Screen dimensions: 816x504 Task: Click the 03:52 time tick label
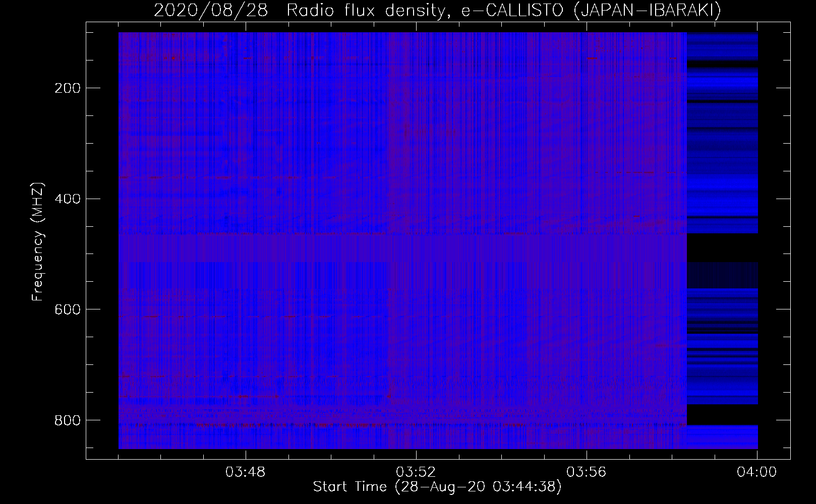click(x=416, y=473)
